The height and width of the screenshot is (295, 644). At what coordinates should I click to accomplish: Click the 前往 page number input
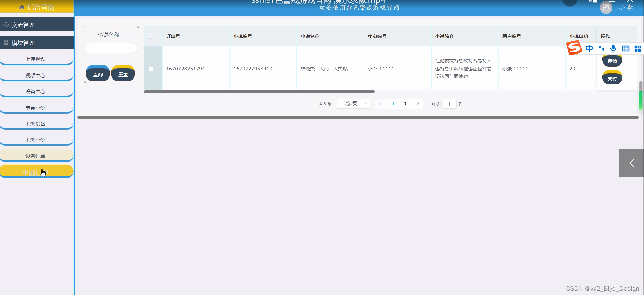pos(449,104)
